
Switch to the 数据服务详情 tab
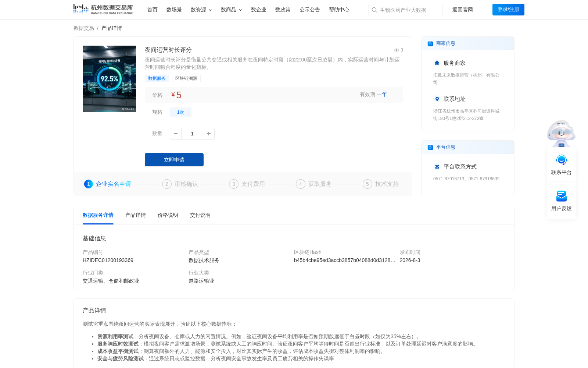click(98, 215)
